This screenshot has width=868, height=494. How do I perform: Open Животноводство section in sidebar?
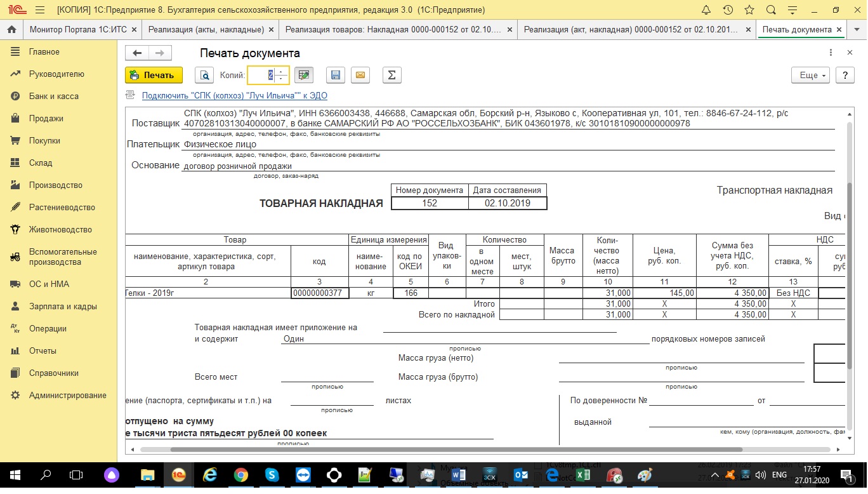60,230
